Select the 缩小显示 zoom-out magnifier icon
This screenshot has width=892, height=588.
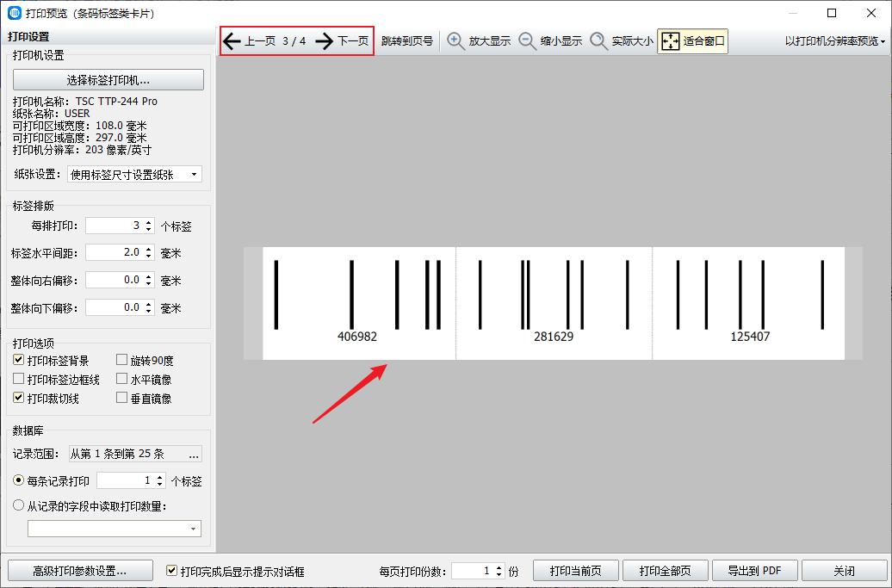[x=526, y=40]
